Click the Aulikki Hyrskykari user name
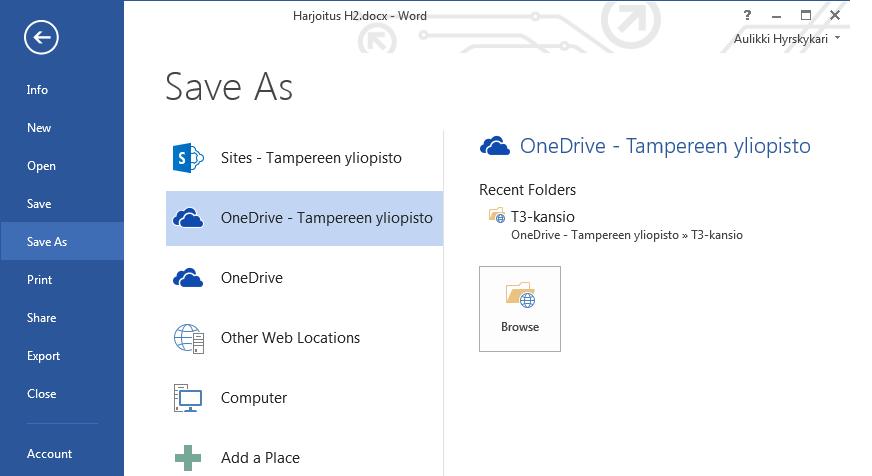The image size is (872, 476). coord(781,39)
